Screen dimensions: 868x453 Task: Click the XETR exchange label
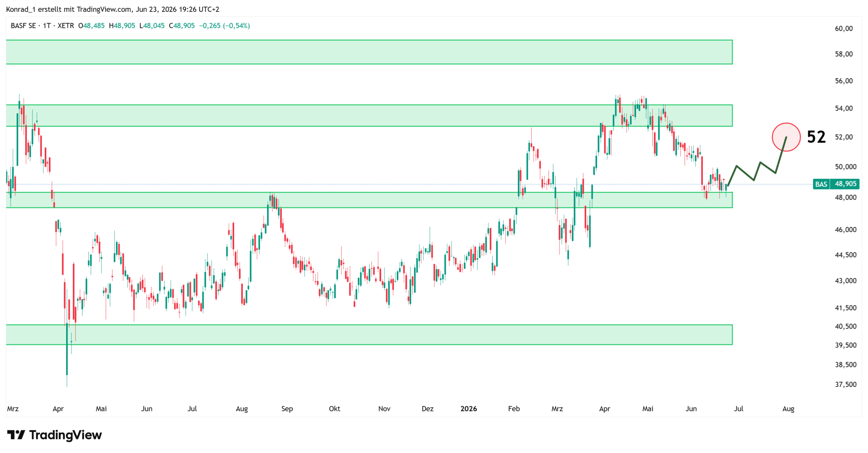(x=66, y=26)
